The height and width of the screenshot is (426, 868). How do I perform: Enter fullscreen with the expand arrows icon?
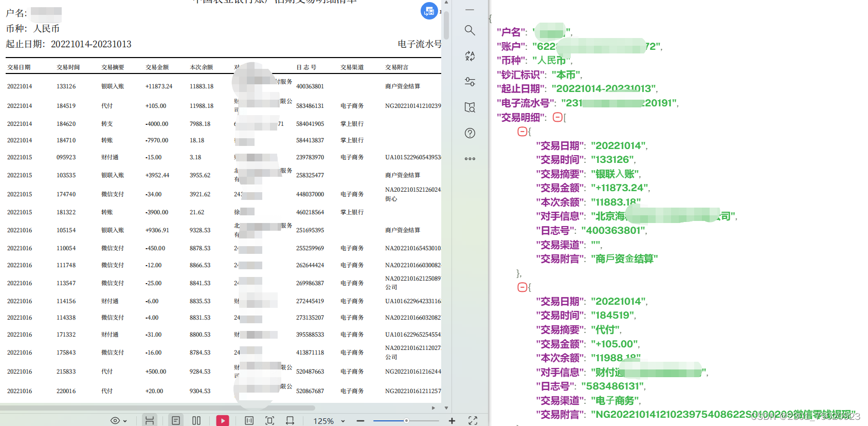[x=473, y=420]
